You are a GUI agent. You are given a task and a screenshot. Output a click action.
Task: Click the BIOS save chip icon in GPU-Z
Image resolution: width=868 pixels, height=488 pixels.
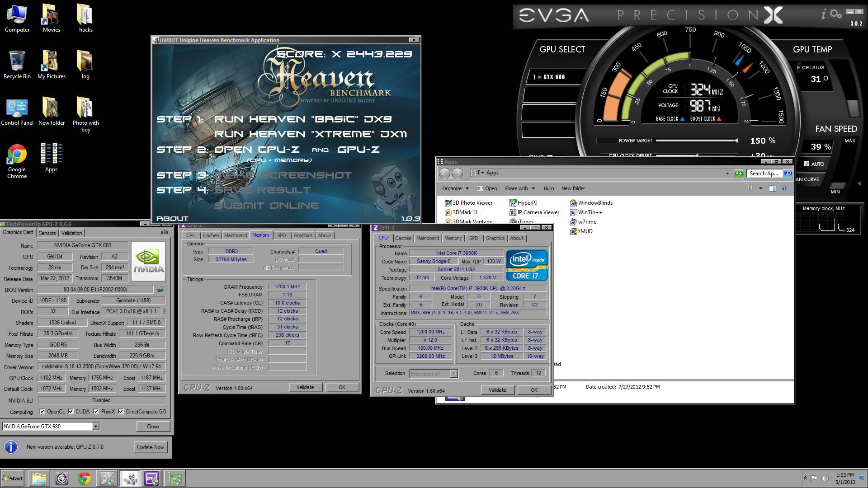[x=160, y=289]
